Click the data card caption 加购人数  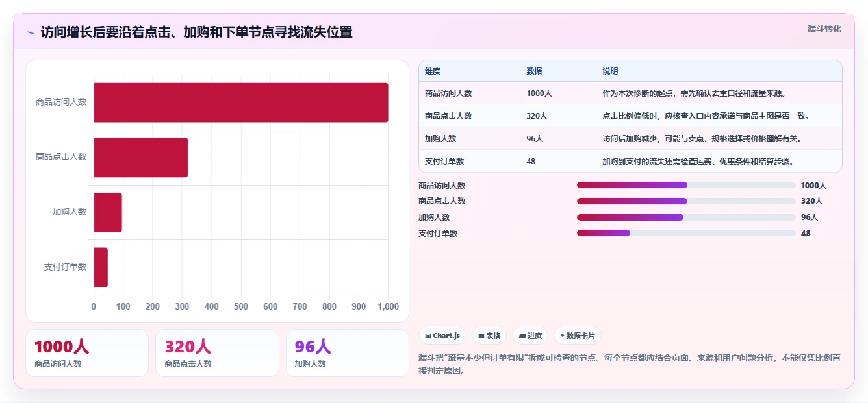(311, 364)
